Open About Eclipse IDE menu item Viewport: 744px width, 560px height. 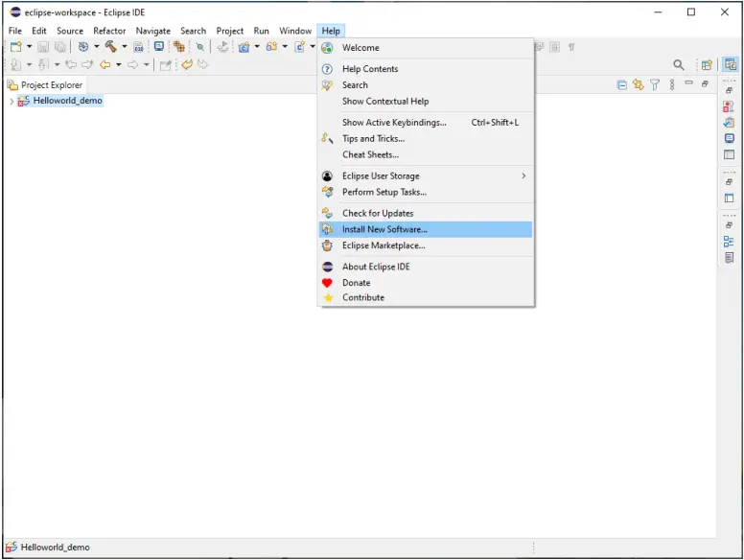[x=426, y=267]
